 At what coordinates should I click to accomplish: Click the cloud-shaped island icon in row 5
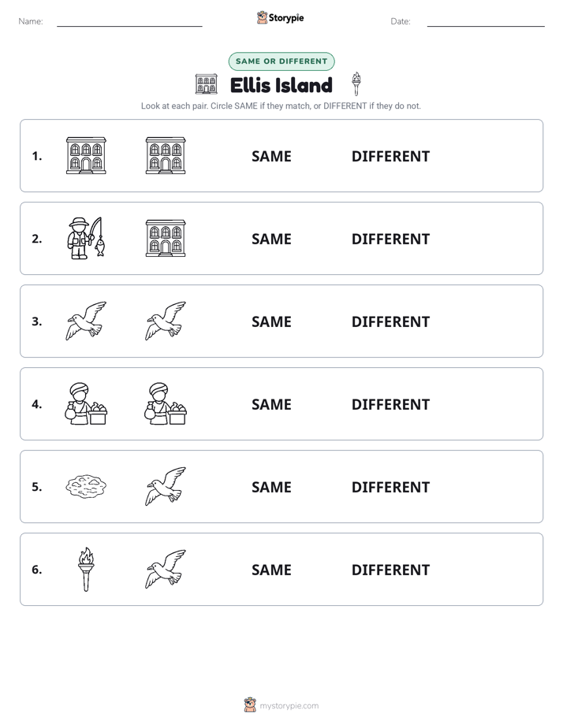coord(86,487)
